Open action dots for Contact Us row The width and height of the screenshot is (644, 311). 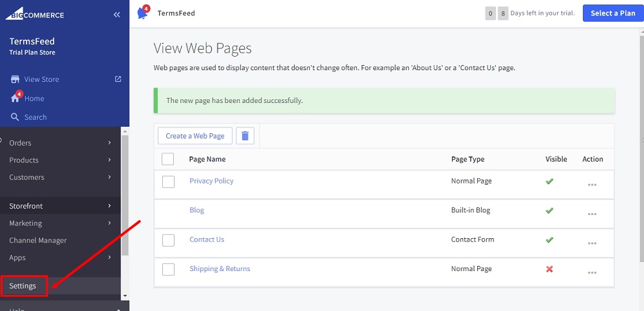pos(592,243)
